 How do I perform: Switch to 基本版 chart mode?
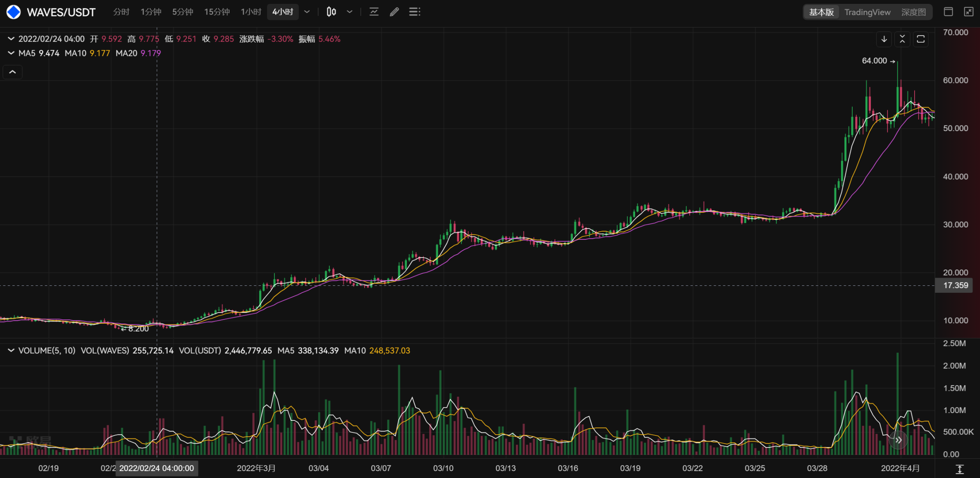tap(821, 12)
